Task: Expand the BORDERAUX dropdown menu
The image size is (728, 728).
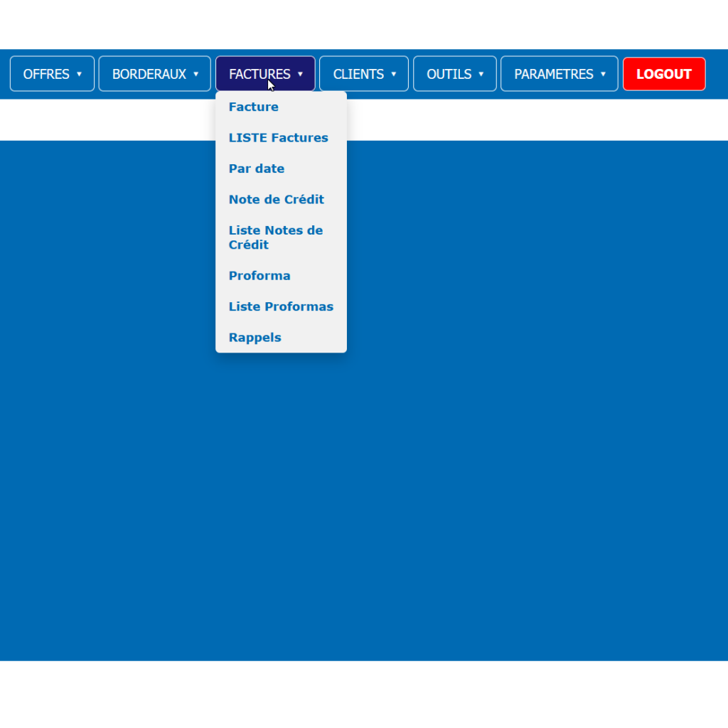Action: click(149, 74)
